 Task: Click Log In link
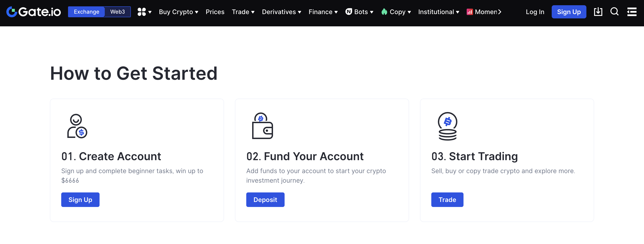(535, 12)
